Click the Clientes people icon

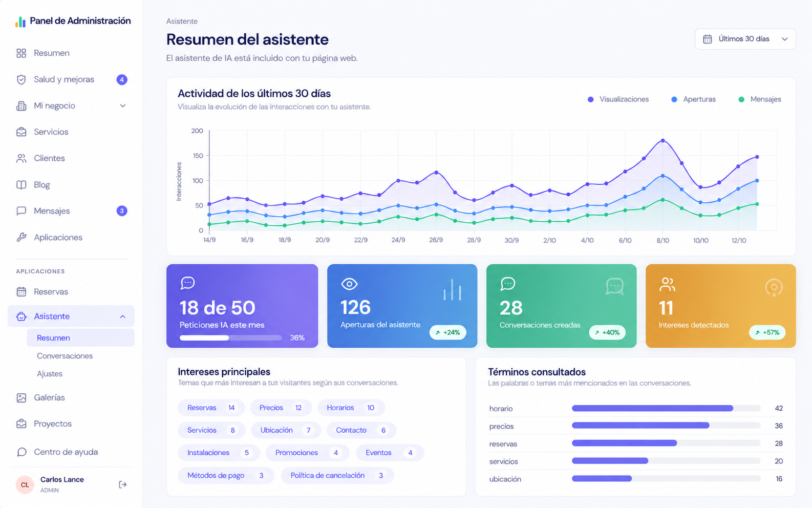coord(21,158)
